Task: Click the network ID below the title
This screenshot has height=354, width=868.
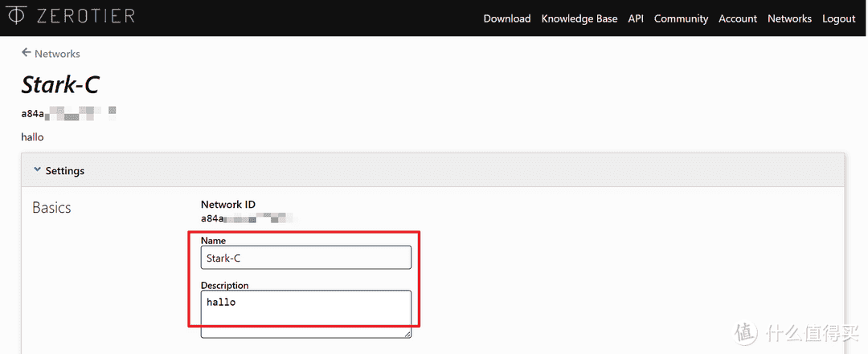Action: [68, 113]
